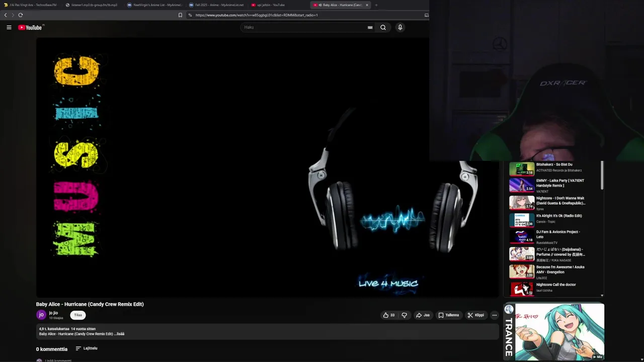The height and width of the screenshot is (362, 644).
Task: Open the YouTube hamburger guide menu
Action: pyautogui.click(x=9, y=28)
